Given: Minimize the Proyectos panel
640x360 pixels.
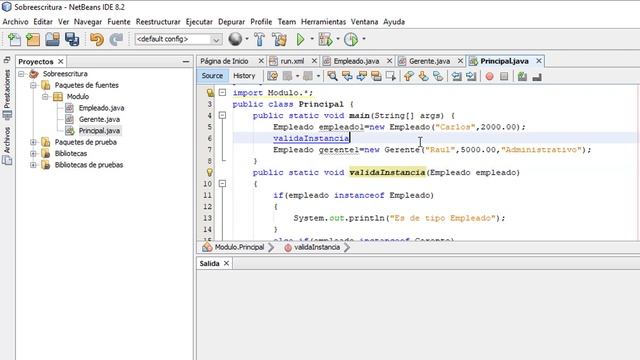Looking at the screenshot, I should [x=186, y=62].
